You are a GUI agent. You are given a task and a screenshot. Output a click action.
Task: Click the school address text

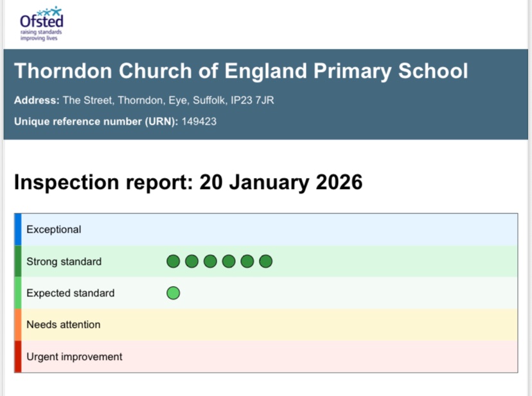(168, 100)
